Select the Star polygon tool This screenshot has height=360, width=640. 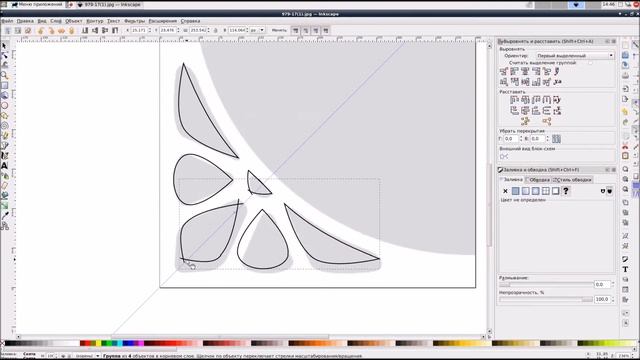pyautogui.click(x=4, y=116)
